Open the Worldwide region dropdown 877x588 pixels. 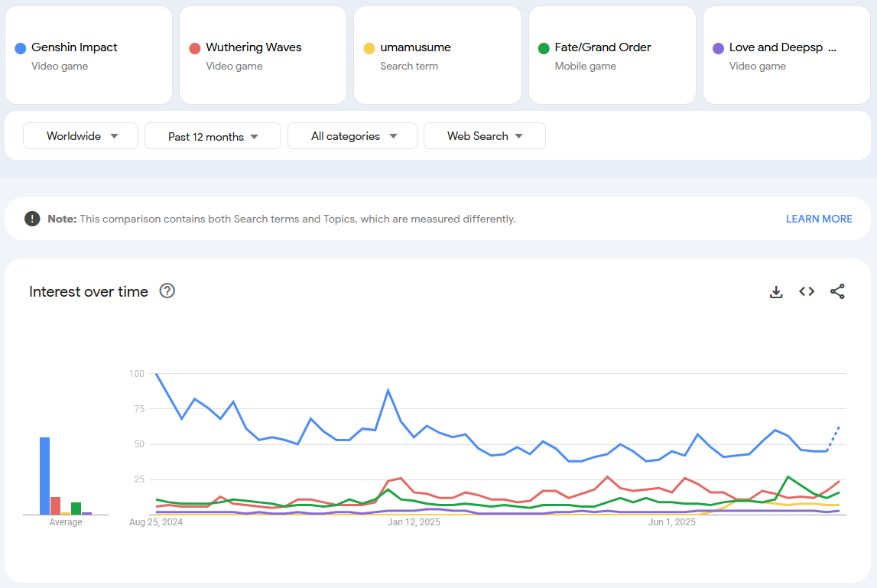(80, 136)
